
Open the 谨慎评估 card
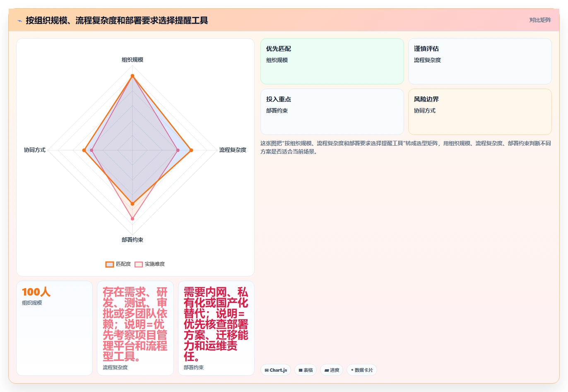tap(480, 61)
